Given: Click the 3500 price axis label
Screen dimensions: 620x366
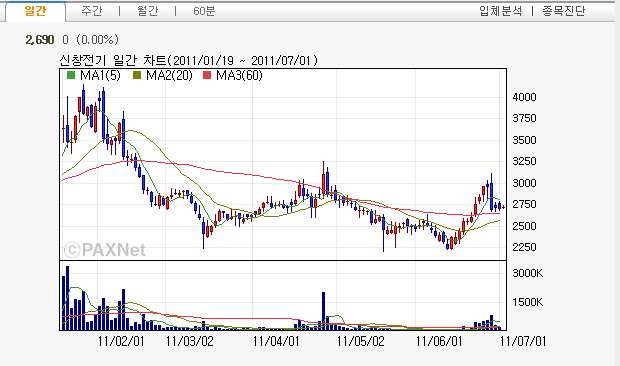Looking at the screenshot, I should (524, 140).
